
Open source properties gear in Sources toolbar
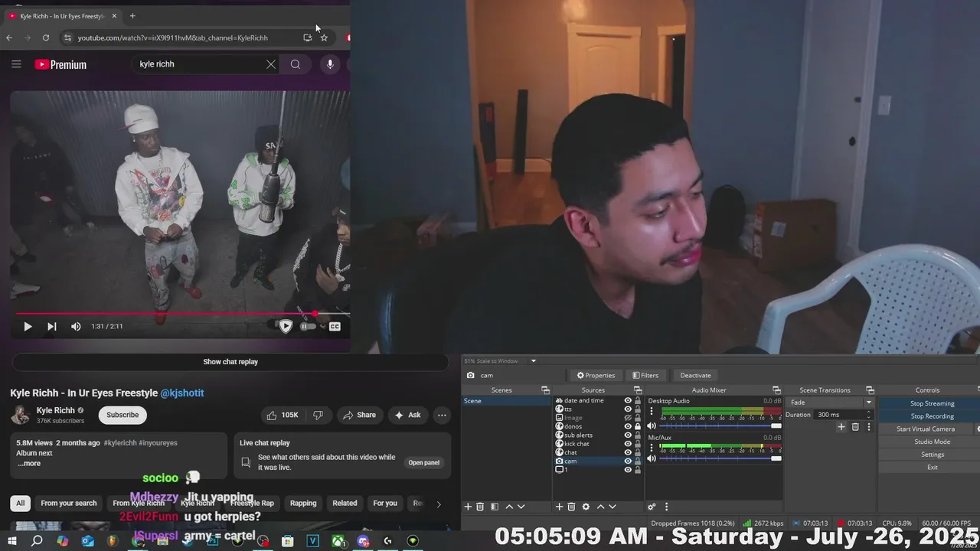click(x=586, y=507)
